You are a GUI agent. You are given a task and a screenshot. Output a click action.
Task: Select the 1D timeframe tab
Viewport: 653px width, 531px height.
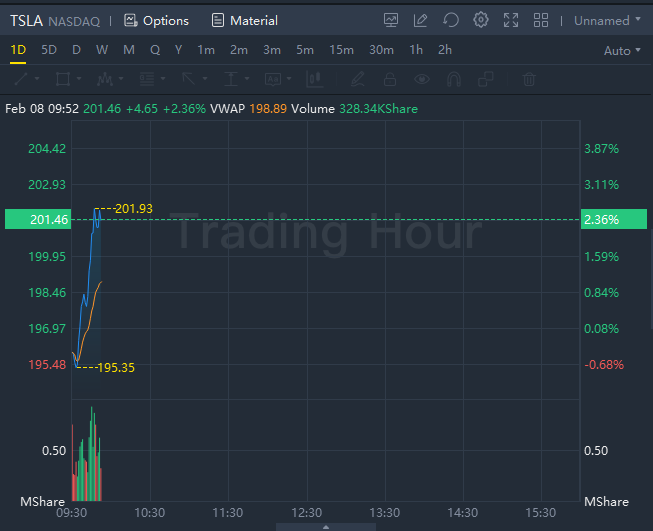[x=18, y=50]
